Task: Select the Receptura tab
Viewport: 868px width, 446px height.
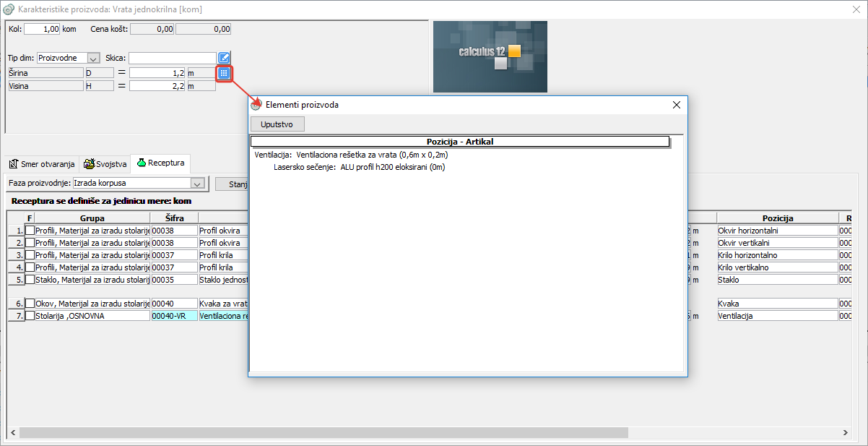Action: click(x=161, y=163)
